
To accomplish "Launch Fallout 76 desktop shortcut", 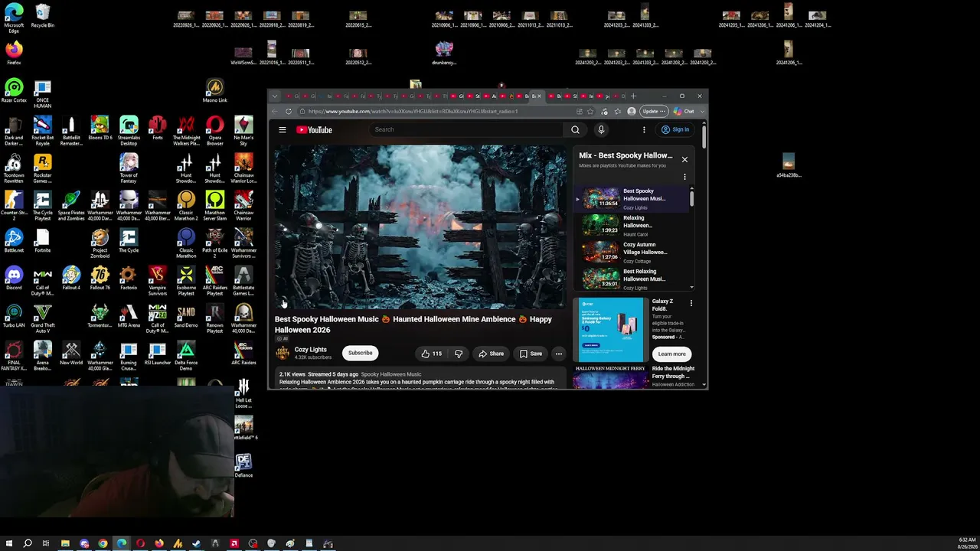I will (x=100, y=278).
